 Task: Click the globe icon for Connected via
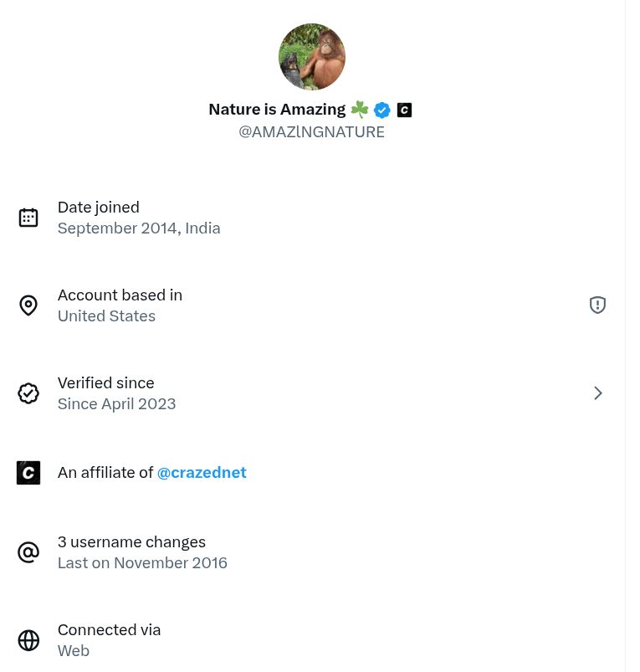coord(28,640)
